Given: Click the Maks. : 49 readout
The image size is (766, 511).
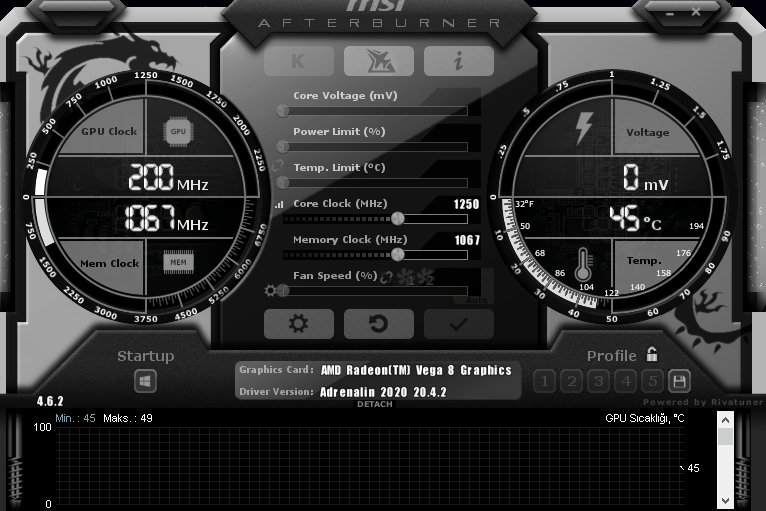Looking at the screenshot, I should pyautogui.click(x=128, y=418).
